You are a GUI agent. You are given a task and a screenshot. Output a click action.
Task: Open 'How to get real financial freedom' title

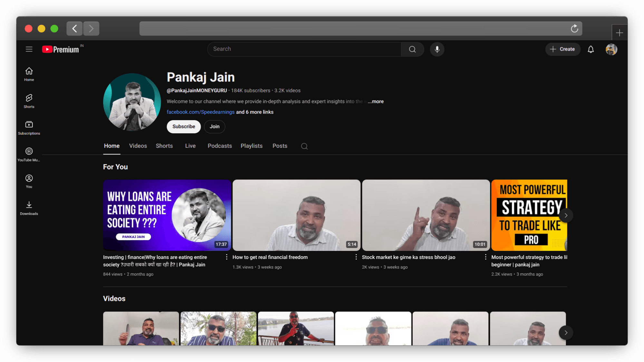270,257
